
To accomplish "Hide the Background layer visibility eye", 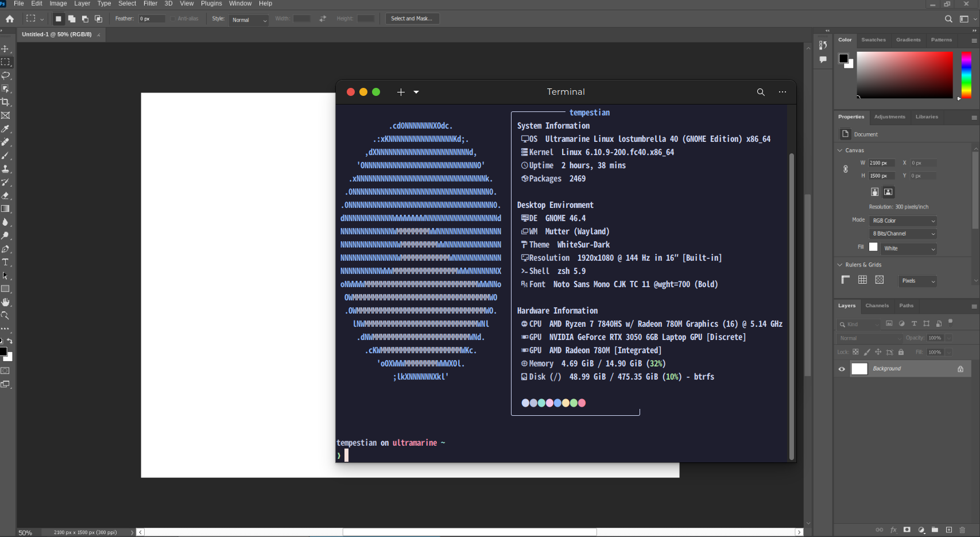I will pos(842,369).
